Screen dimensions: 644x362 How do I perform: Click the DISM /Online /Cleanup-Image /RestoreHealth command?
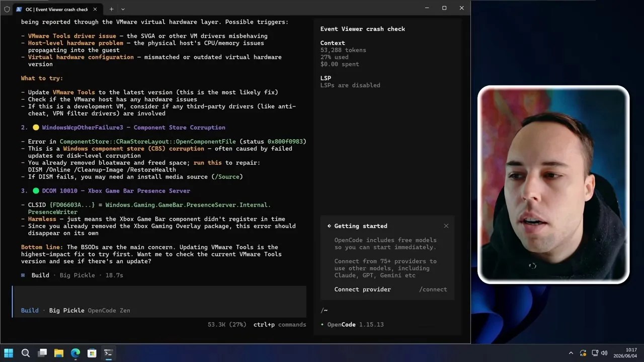(x=102, y=169)
